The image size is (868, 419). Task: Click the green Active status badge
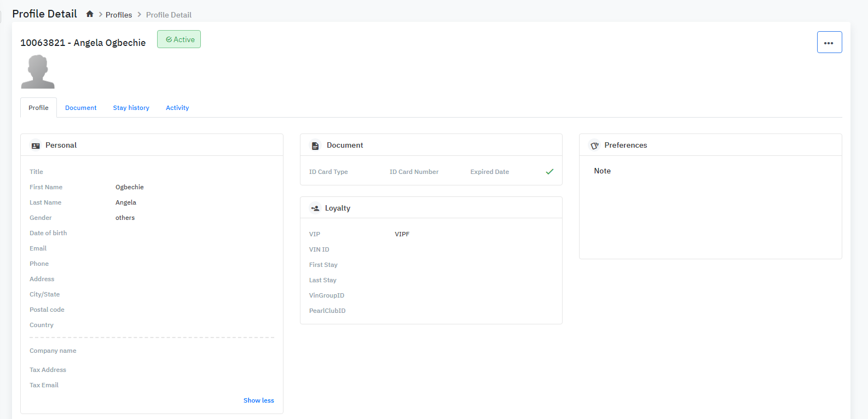(179, 39)
